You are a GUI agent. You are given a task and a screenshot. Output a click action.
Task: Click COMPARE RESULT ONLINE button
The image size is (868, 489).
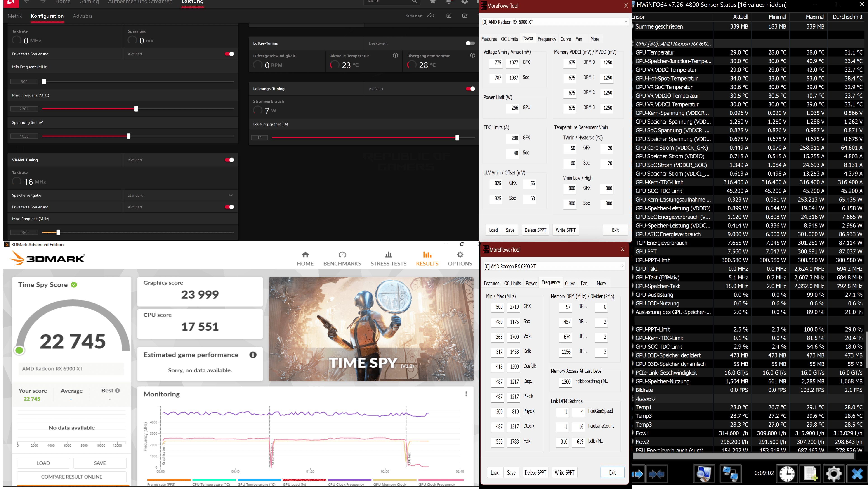[71, 477]
